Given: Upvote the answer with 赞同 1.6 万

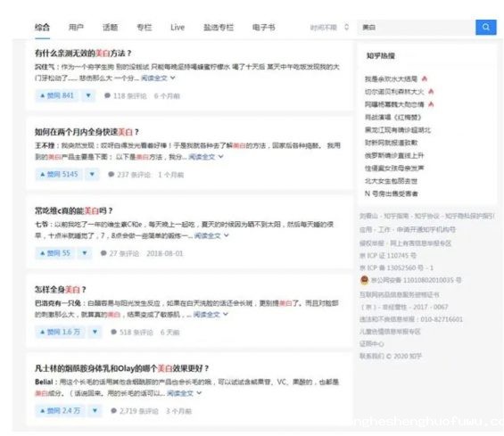Looking at the screenshot, I should pyautogui.click(x=60, y=332).
